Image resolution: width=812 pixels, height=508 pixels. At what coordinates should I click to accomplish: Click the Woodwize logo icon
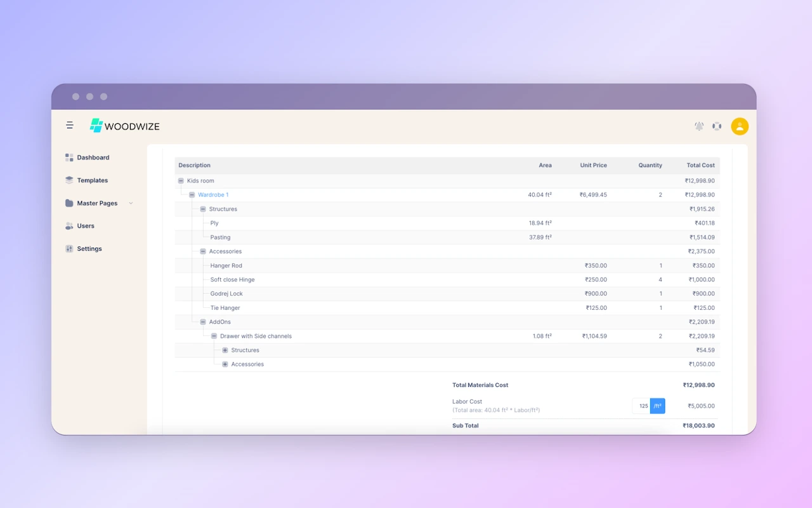pyautogui.click(x=96, y=125)
